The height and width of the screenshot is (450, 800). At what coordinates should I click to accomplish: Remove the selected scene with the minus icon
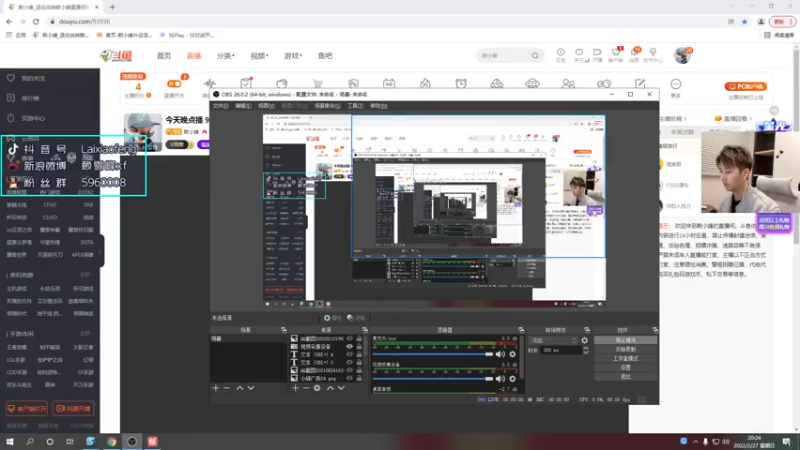click(227, 388)
